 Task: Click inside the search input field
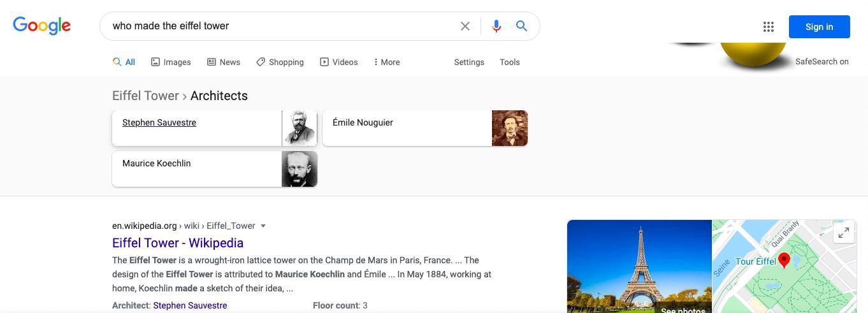tap(280, 26)
